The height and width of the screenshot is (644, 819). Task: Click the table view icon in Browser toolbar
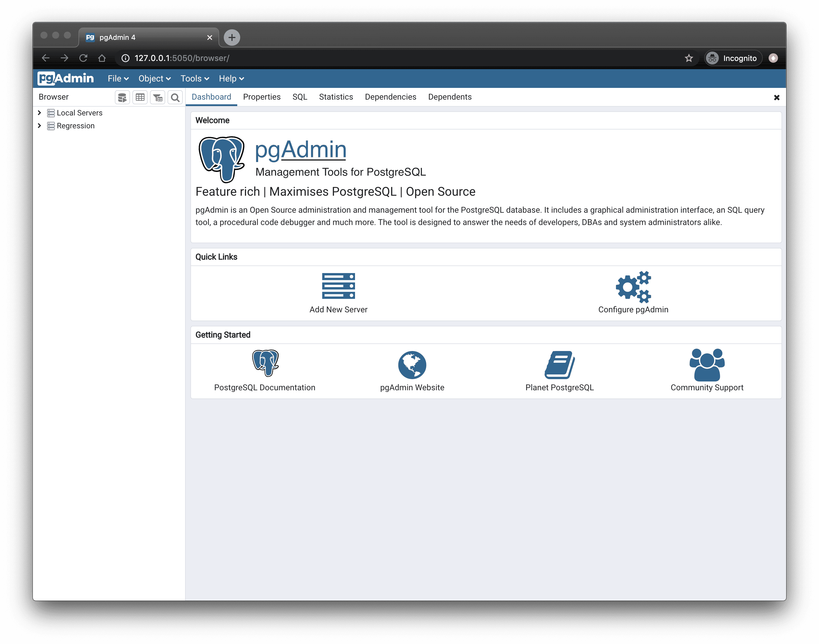140,98
